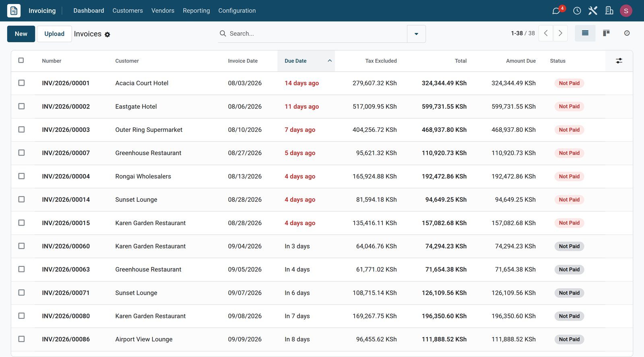
Task: Switch to activity view clock icon
Action: coord(627,33)
